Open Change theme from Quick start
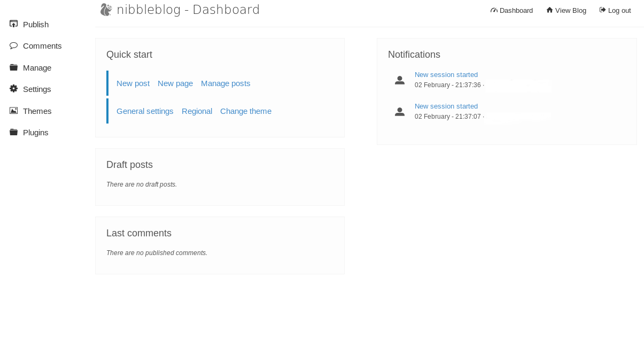 (246, 110)
